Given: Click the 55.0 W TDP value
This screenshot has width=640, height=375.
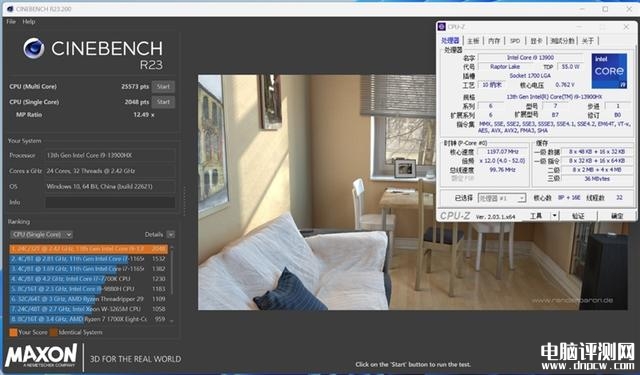Looking at the screenshot, I should [570, 67].
